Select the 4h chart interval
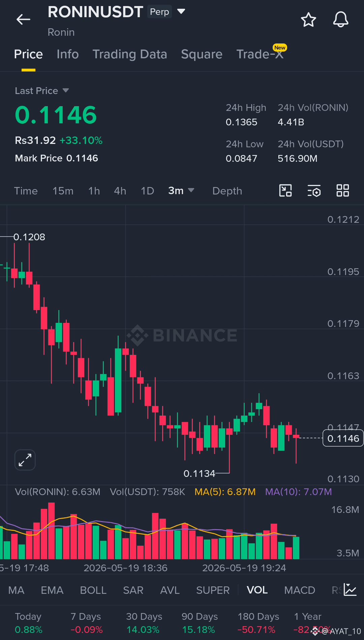The image size is (364, 640). 120,191
